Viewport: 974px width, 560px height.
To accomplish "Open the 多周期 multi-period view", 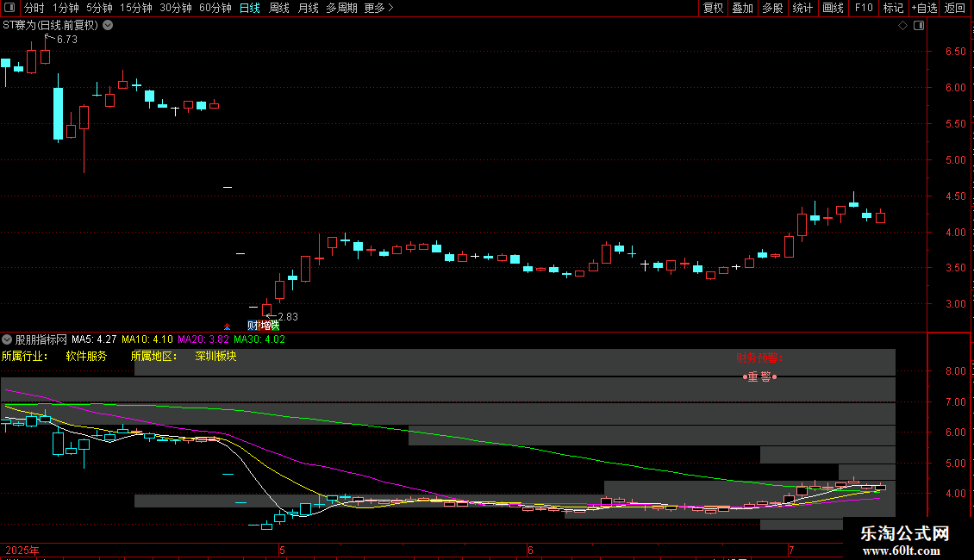I will click(x=341, y=8).
